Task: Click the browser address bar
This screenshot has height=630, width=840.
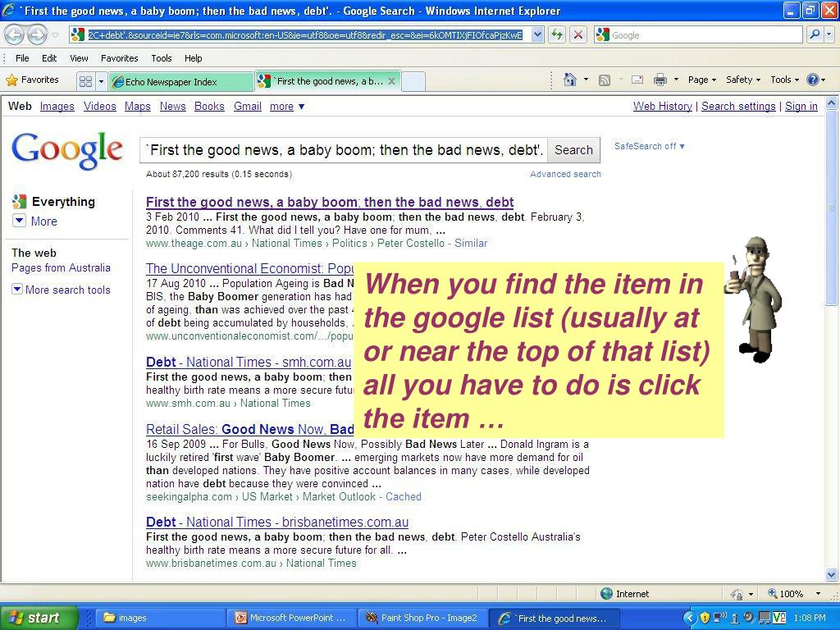Action: pos(305,35)
